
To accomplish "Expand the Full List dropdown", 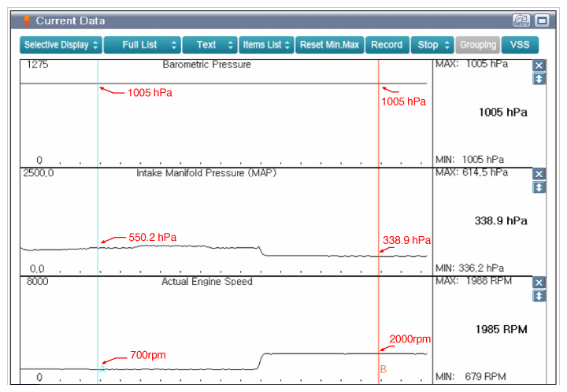I will (x=142, y=45).
